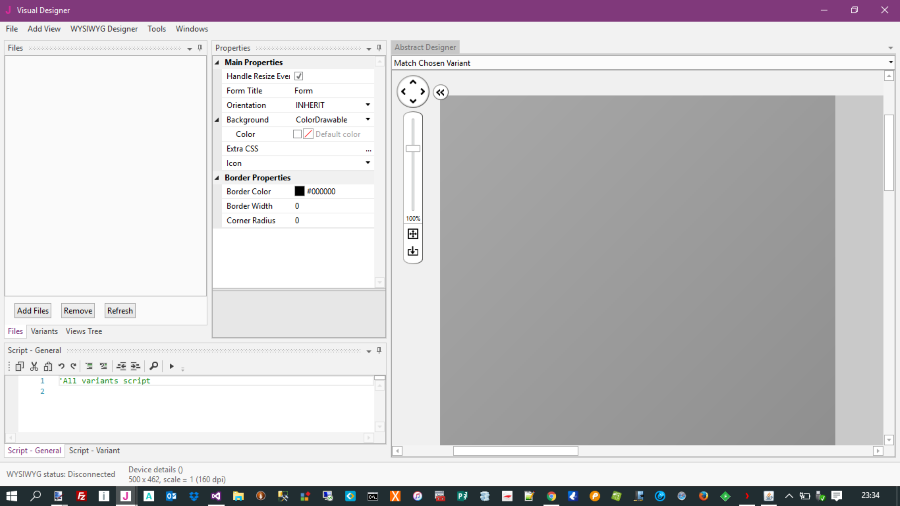The image size is (900, 506).
Task: Cut with the scissors icon in script toolbar
Action: pos(34,366)
